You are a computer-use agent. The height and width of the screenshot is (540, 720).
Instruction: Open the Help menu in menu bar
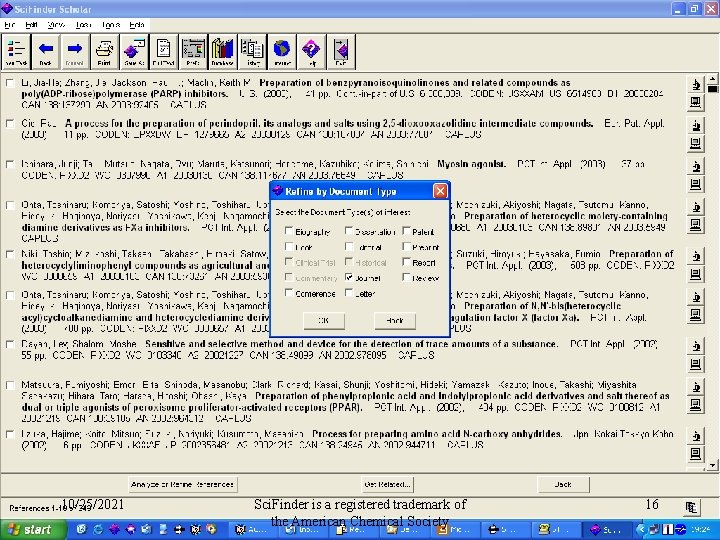(137, 25)
